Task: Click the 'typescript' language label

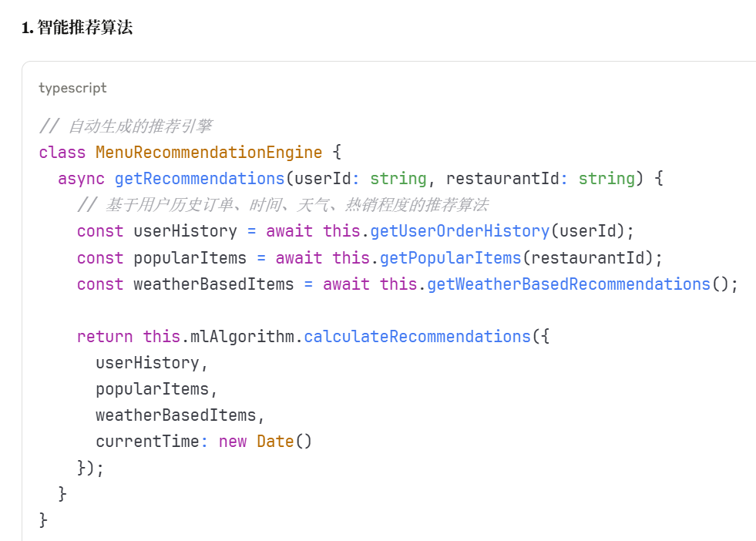Action: point(72,88)
